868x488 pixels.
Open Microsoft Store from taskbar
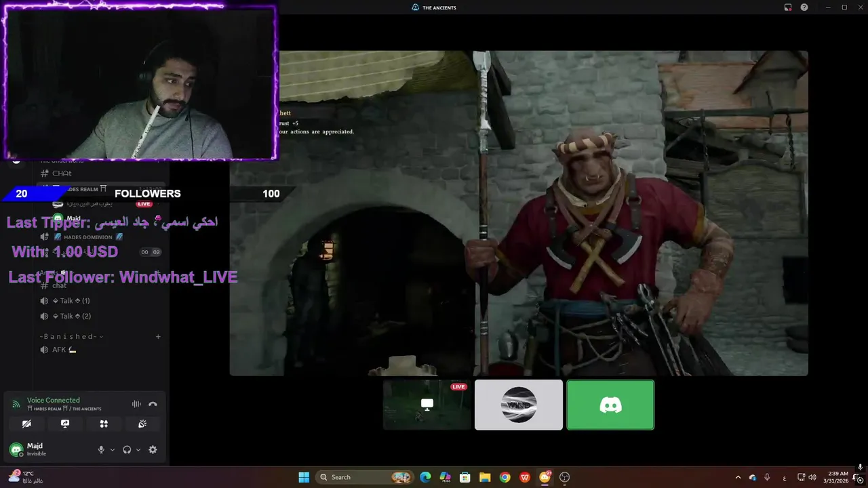[465, 477]
